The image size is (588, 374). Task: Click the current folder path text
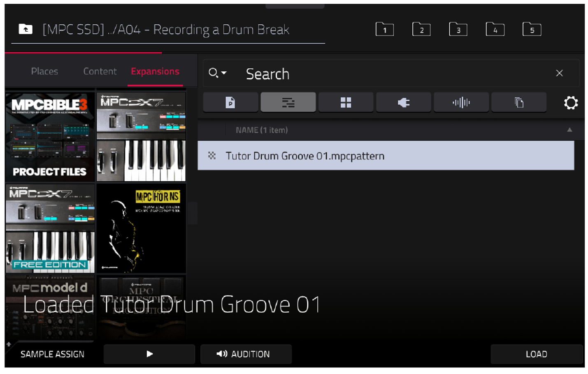coord(166,30)
